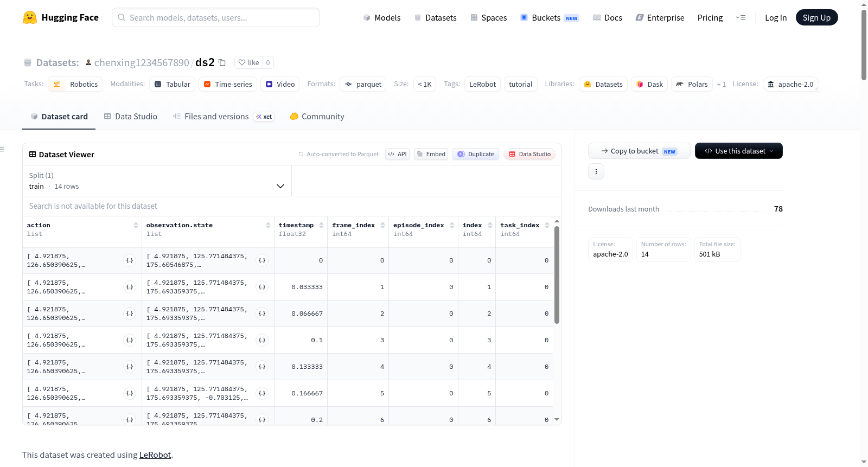This screenshot has width=868, height=467.
Task: Click the Sign Up button
Action: pos(816,17)
